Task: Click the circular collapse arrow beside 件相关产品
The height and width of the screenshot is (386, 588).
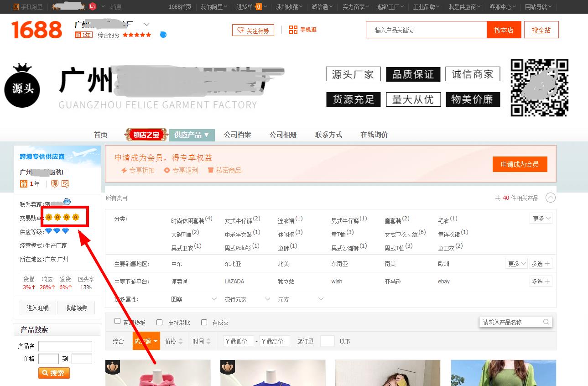Action: click(x=551, y=198)
